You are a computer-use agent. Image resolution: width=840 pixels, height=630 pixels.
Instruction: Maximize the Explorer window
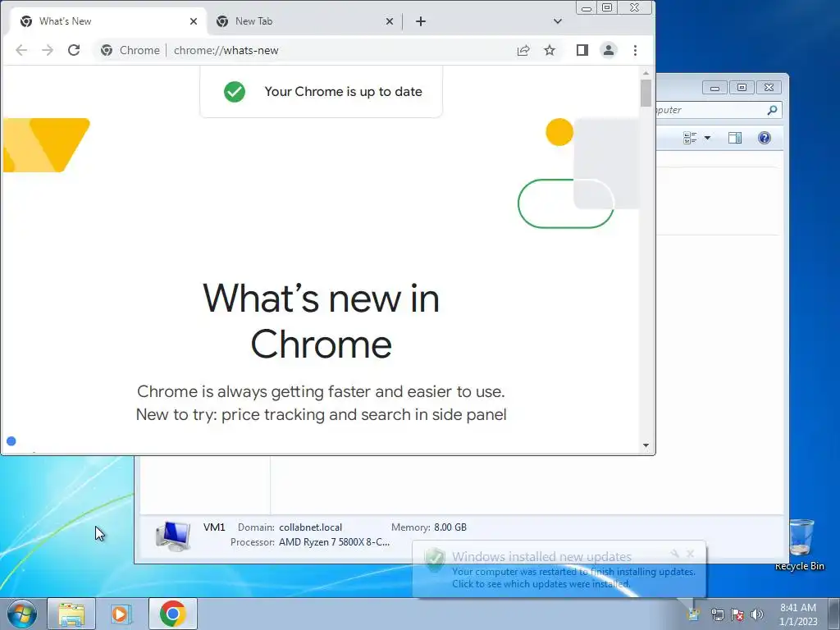click(x=742, y=87)
